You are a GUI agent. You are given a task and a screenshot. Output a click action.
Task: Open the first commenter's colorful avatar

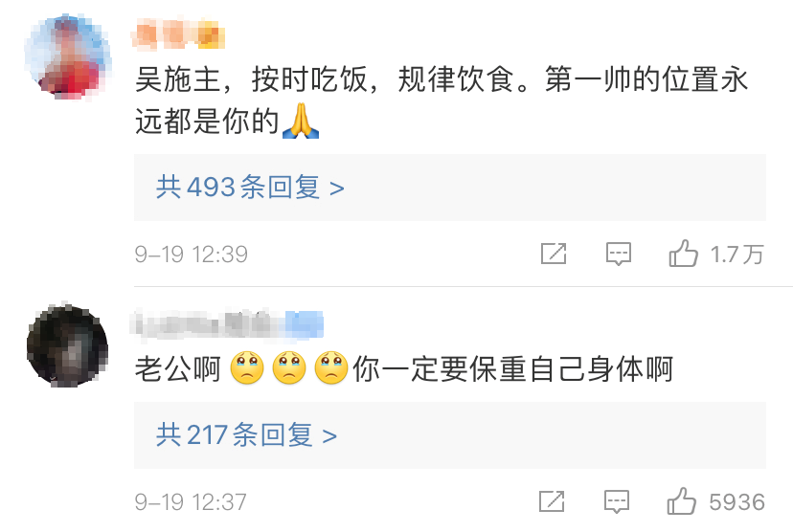tap(68, 57)
